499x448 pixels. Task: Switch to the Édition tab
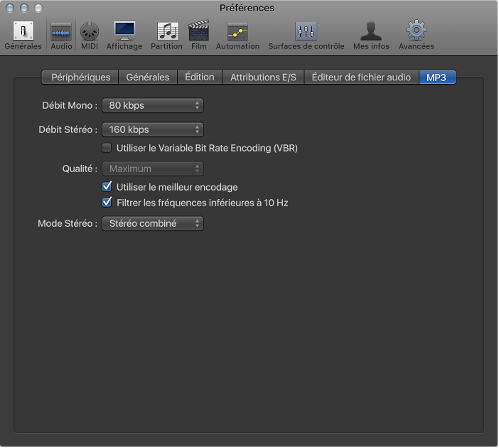pyautogui.click(x=200, y=78)
